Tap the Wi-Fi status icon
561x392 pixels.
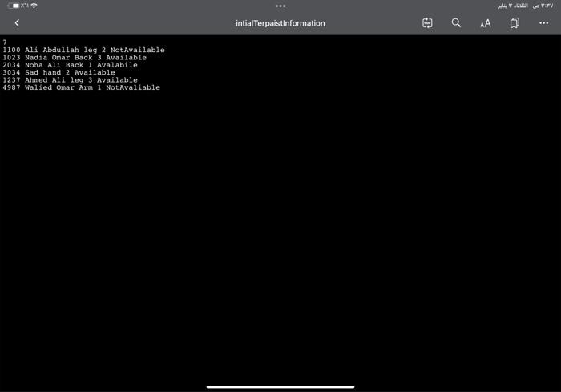point(34,6)
